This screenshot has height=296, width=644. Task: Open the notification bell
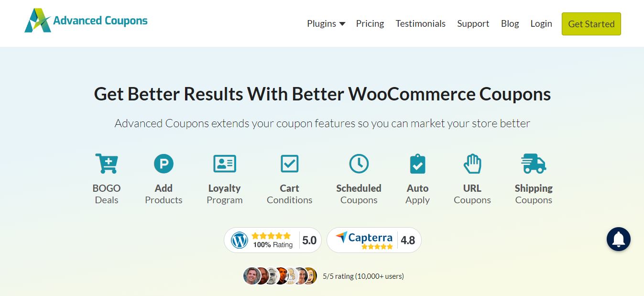coord(618,239)
